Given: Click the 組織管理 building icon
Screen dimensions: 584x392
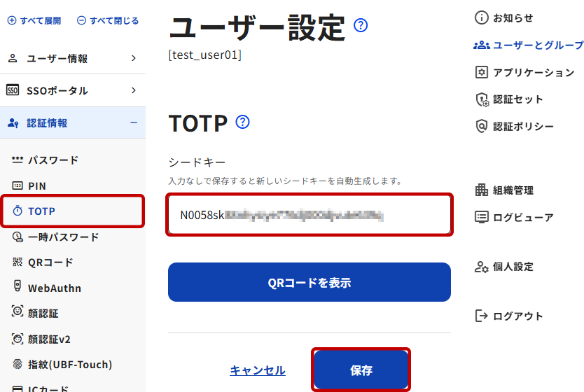Looking at the screenshot, I should 481,190.
